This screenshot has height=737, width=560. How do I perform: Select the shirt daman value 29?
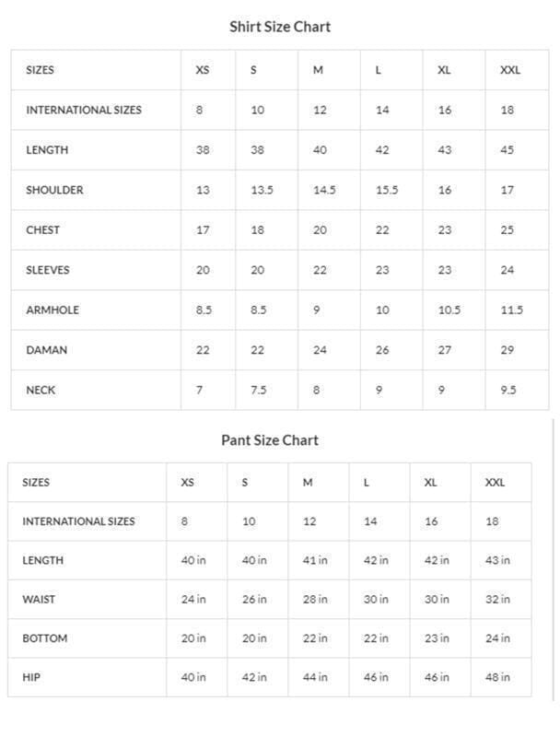coord(507,350)
